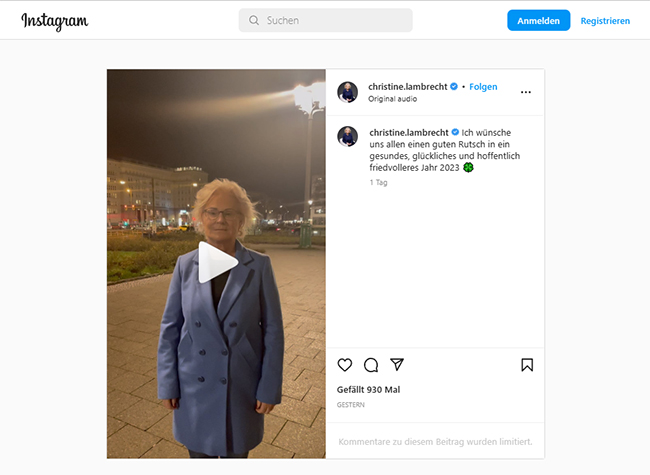
Task: Open the Registrieren link
Action: tap(605, 21)
